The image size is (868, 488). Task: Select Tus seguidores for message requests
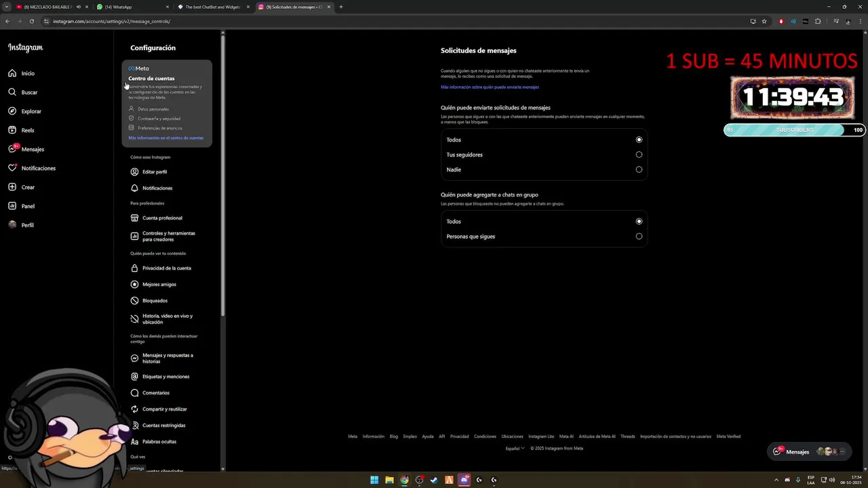pos(639,155)
